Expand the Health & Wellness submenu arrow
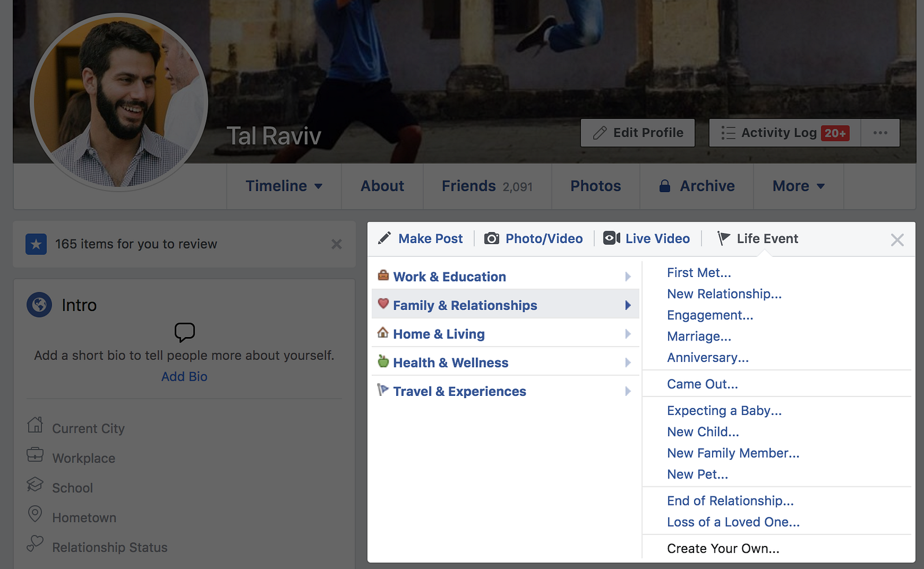The image size is (924, 569). pos(628,362)
